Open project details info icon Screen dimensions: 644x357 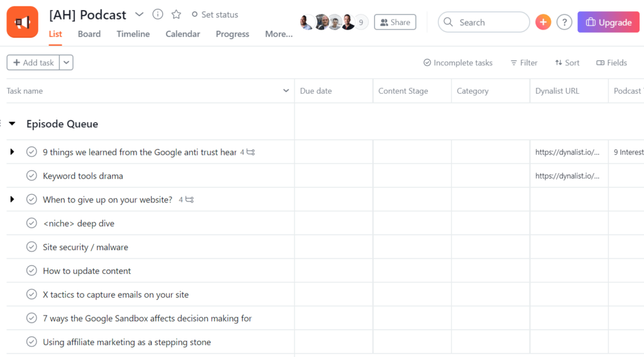tap(158, 14)
